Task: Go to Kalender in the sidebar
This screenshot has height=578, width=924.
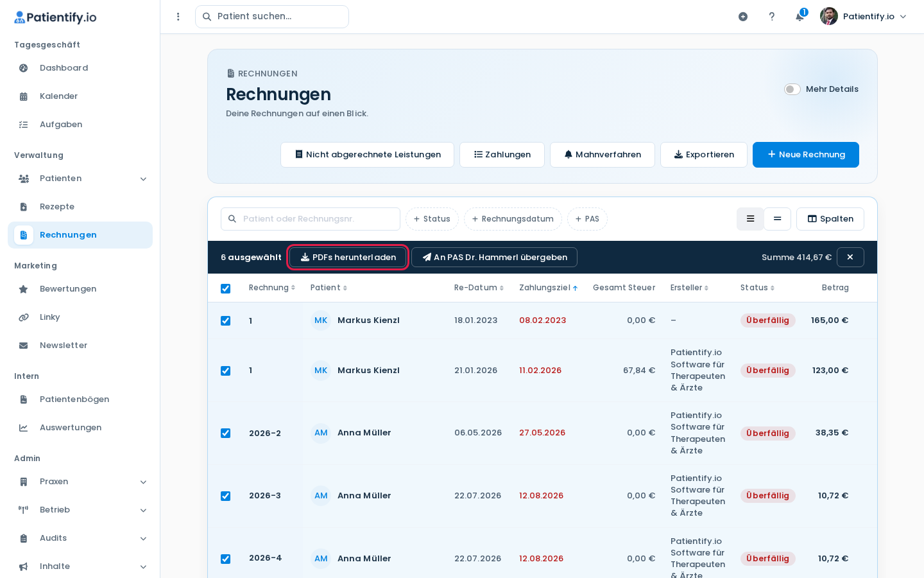Action: [80, 96]
